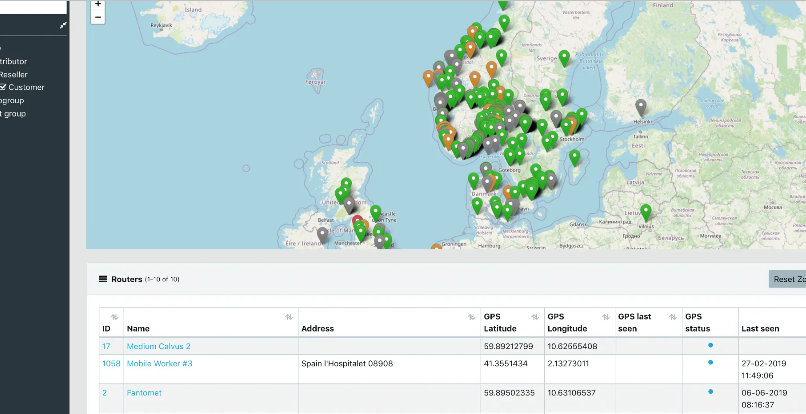Select the gray marker over Ireland
The image size is (806, 414).
pyautogui.click(x=321, y=234)
